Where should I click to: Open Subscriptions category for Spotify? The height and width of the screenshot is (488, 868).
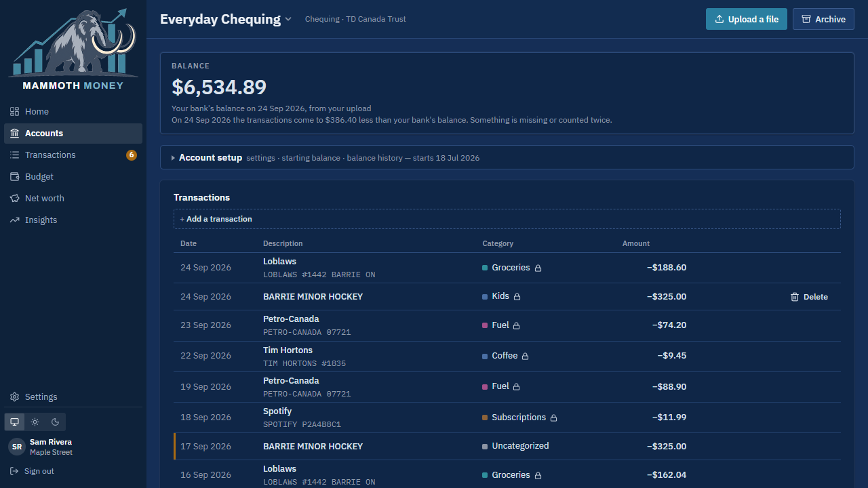tap(514, 418)
